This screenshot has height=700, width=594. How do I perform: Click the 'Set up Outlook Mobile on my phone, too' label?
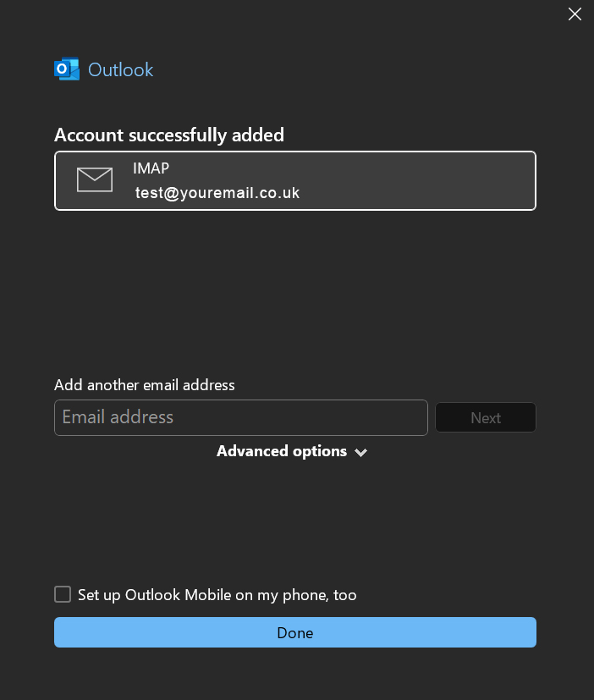(x=217, y=596)
